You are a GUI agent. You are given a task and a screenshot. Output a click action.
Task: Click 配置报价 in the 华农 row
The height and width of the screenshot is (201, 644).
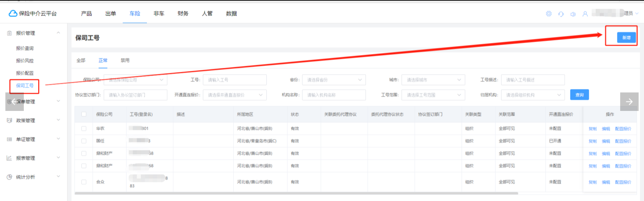click(x=623, y=129)
